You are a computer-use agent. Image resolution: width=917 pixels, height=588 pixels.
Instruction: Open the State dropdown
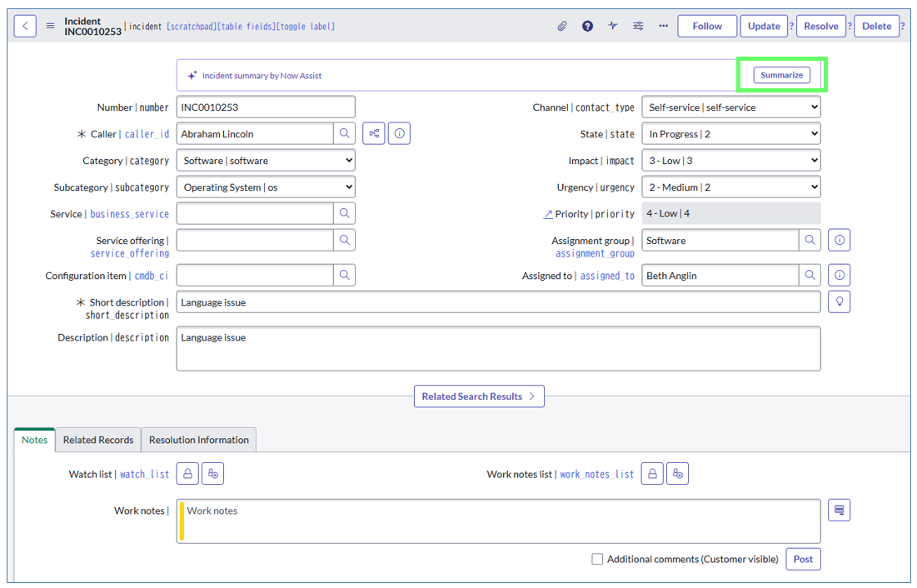coord(731,134)
